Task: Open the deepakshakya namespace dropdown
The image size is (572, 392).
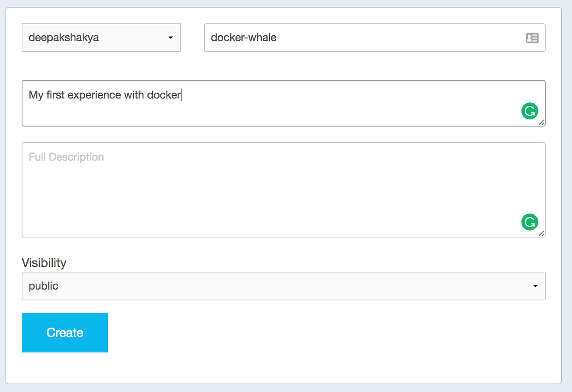Action: [x=101, y=38]
